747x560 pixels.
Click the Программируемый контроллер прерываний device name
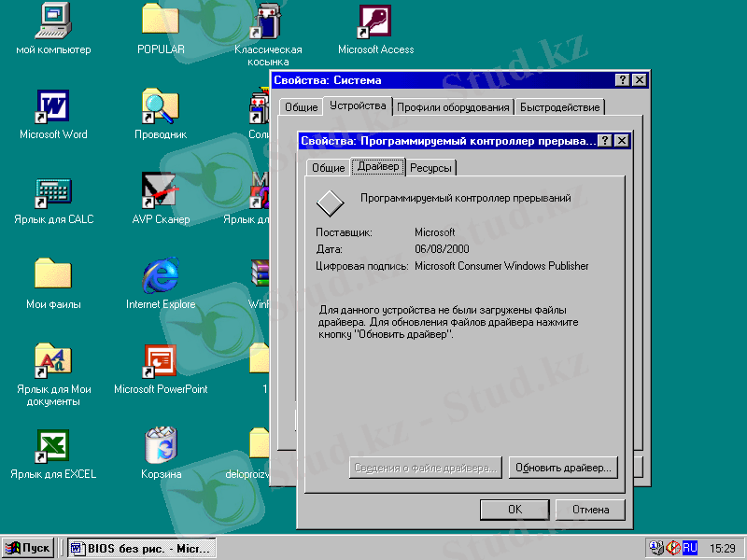point(465,198)
